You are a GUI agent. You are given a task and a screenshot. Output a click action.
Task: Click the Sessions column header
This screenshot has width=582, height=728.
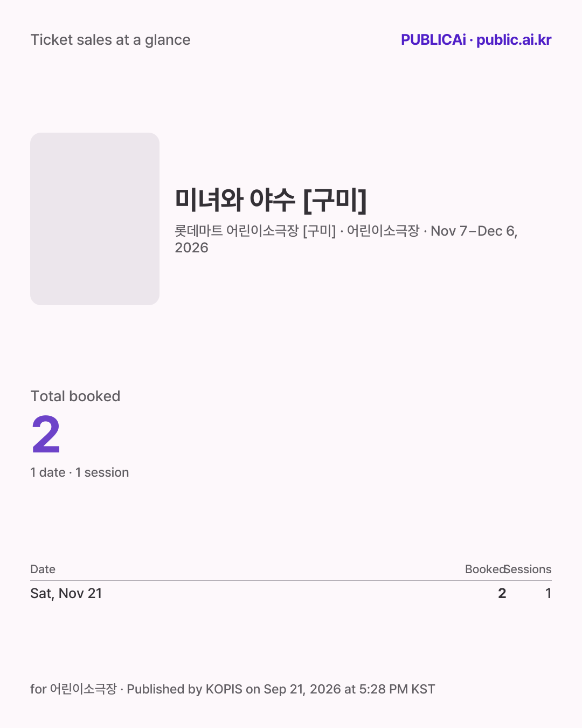coord(529,569)
